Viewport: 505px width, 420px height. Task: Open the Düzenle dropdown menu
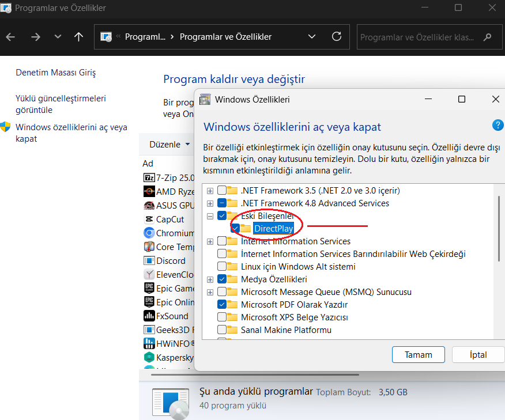point(169,145)
